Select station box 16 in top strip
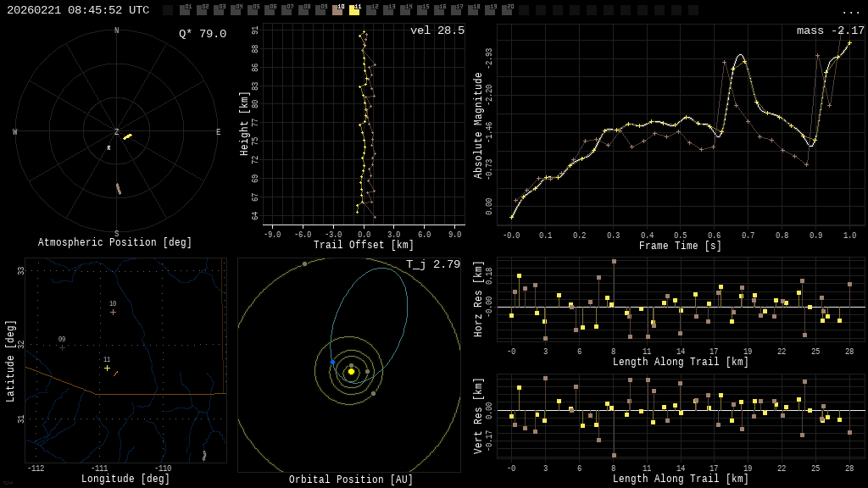This screenshot has height=488, width=868. pyautogui.click(x=439, y=10)
